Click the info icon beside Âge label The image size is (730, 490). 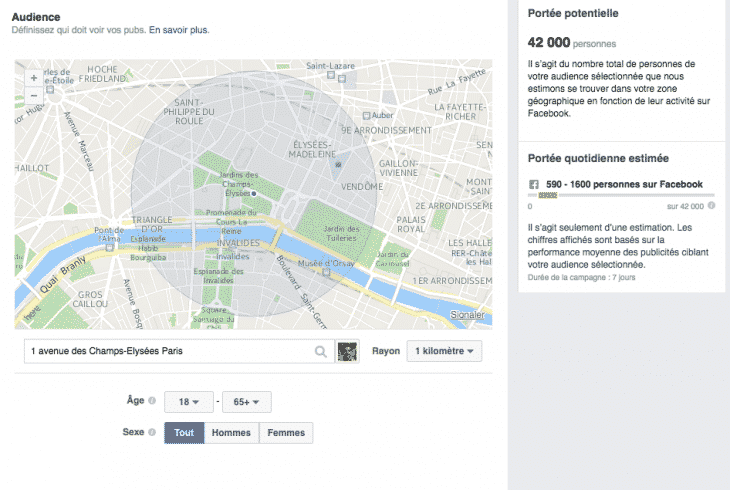pos(152,401)
